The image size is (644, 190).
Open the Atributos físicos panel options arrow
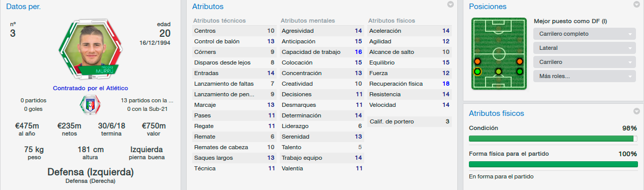(x=636, y=112)
